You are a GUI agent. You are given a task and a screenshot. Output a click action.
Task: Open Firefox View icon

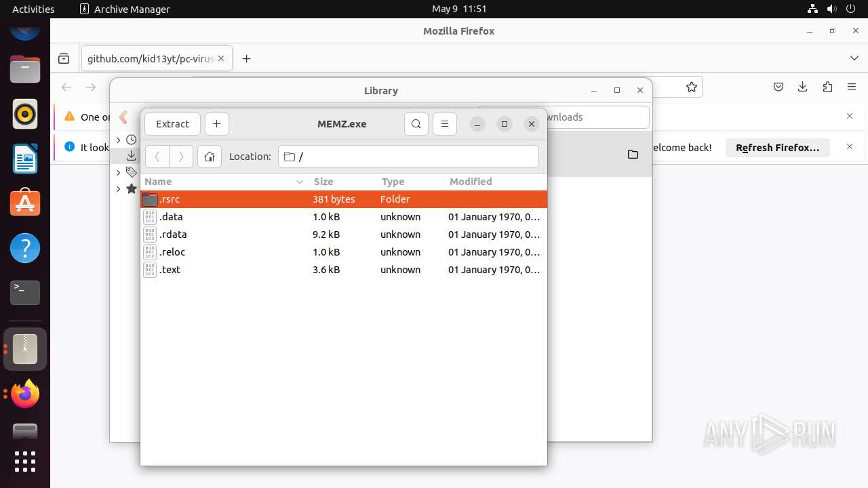coord(64,59)
